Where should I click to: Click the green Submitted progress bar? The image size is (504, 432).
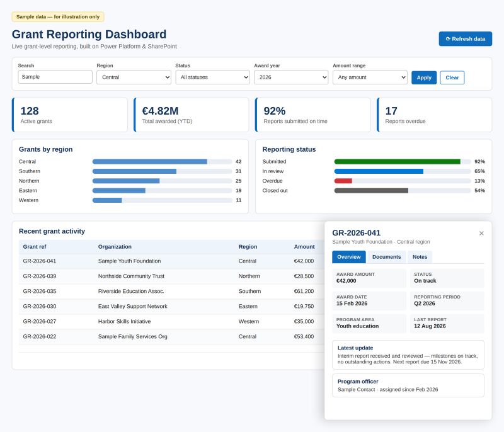(398, 162)
